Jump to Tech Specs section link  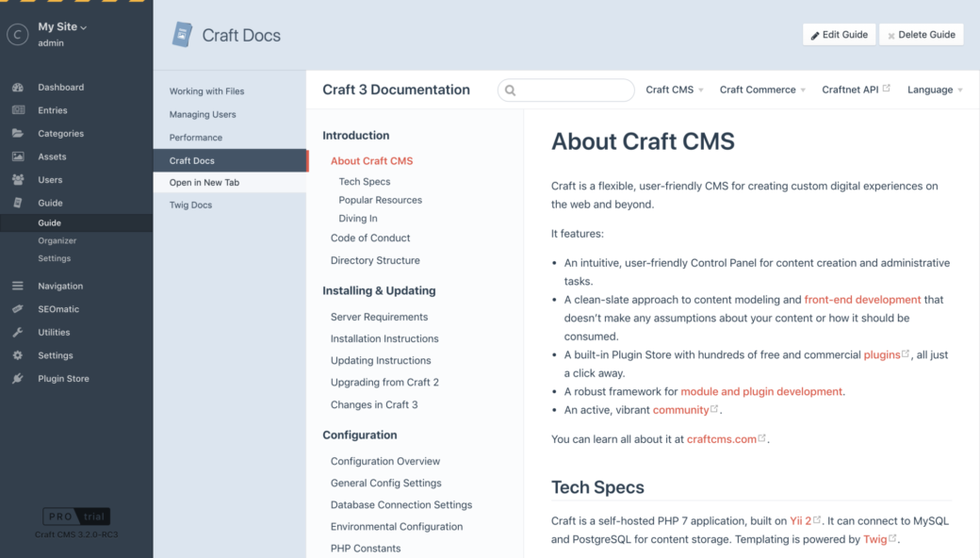click(x=365, y=182)
